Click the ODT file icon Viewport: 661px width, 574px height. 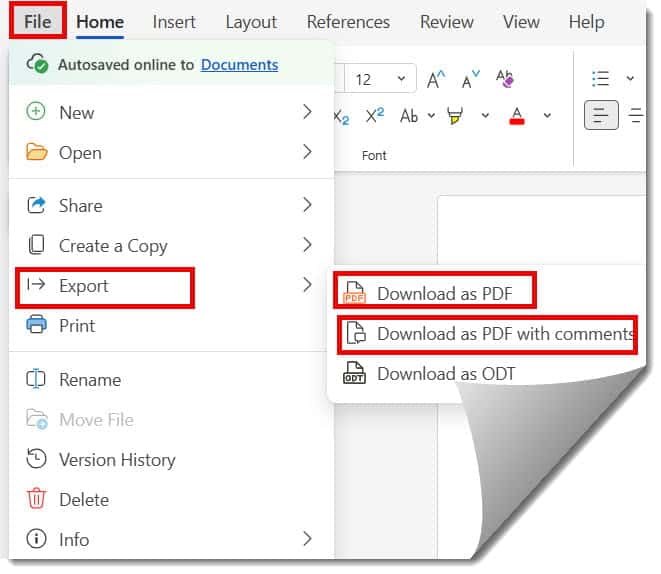[x=354, y=373]
